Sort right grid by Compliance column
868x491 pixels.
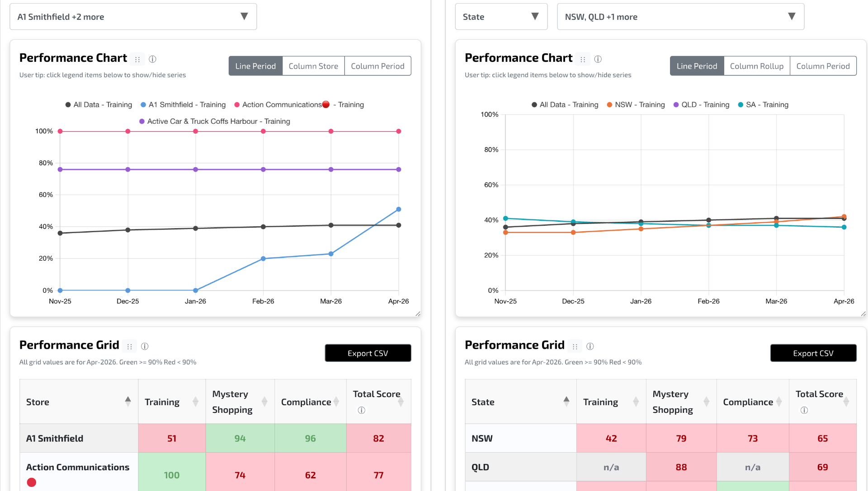[x=779, y=402]
